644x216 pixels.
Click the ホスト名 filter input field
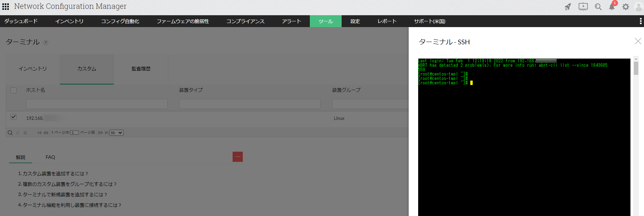click(97, 104)
